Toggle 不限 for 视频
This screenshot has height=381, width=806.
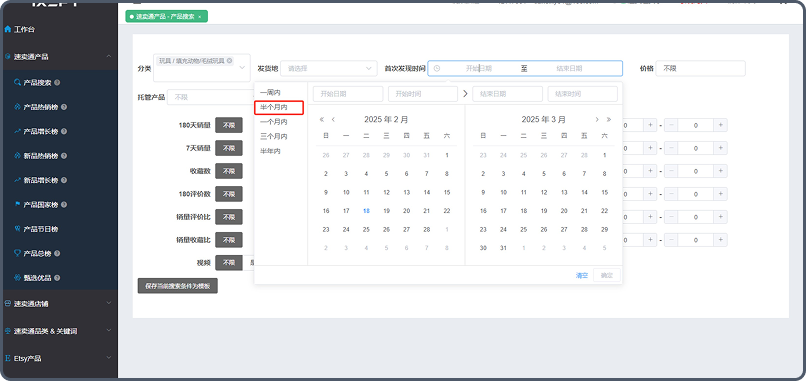point(228,262)
